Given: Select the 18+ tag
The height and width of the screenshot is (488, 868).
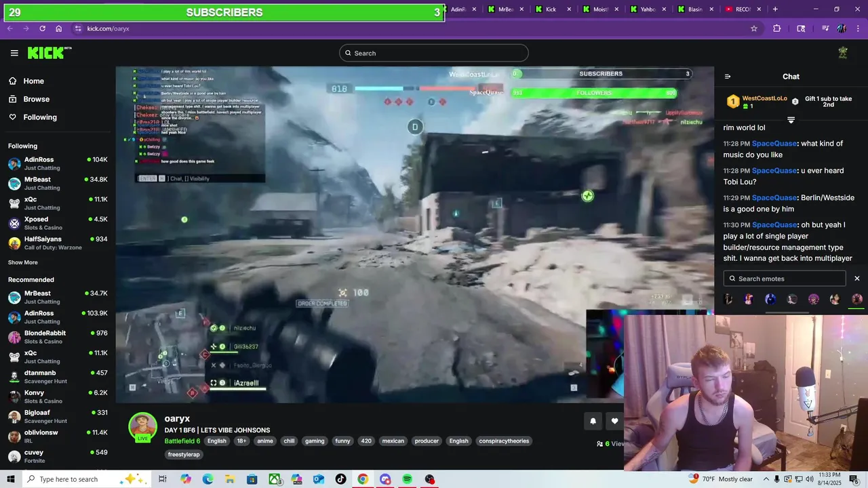Looking at the screenshot, I should [x=241, y=441].
